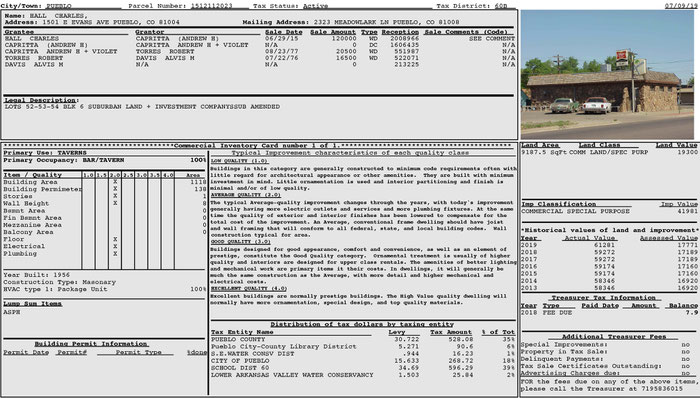Select Year Built: 1956
The height and width of the screenshot is (398, 700).
pyautogui.click(x=37, y=275)
